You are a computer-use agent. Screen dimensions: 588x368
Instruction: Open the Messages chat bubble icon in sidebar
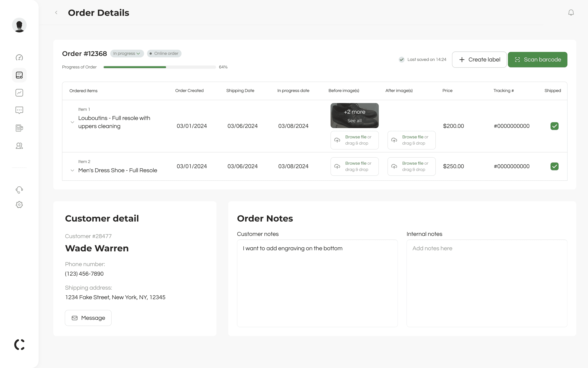pos(19,110)
